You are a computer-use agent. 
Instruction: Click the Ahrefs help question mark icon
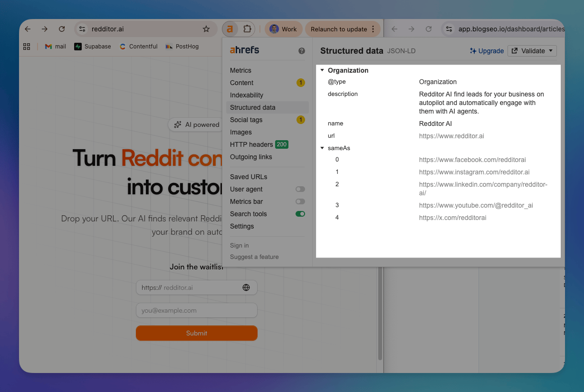tap(302, 51)
